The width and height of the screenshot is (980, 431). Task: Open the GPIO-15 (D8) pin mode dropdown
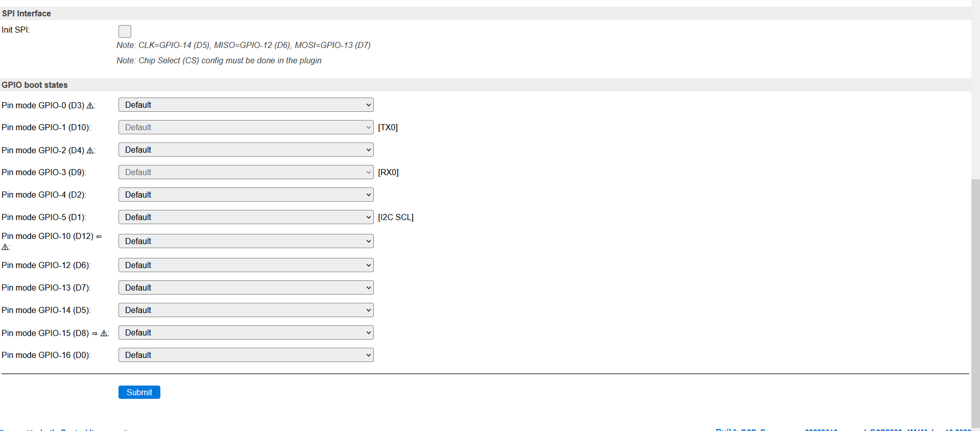tap(246, 332)
